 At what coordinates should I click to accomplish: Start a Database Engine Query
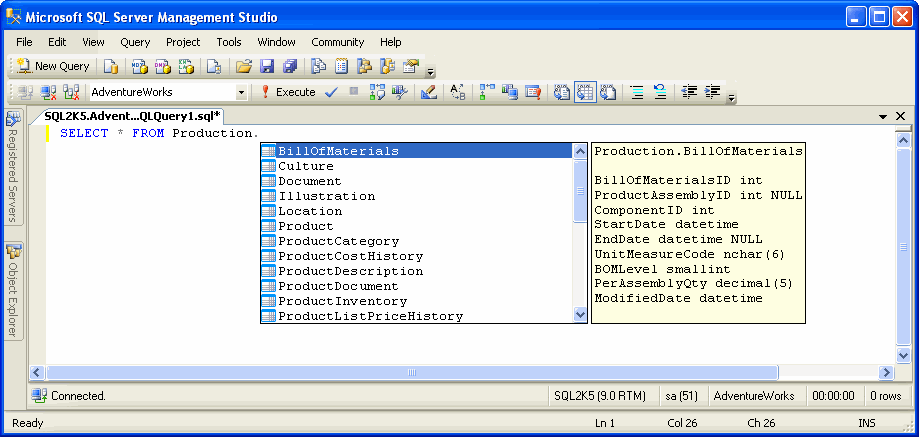click(x=111, y=66)
